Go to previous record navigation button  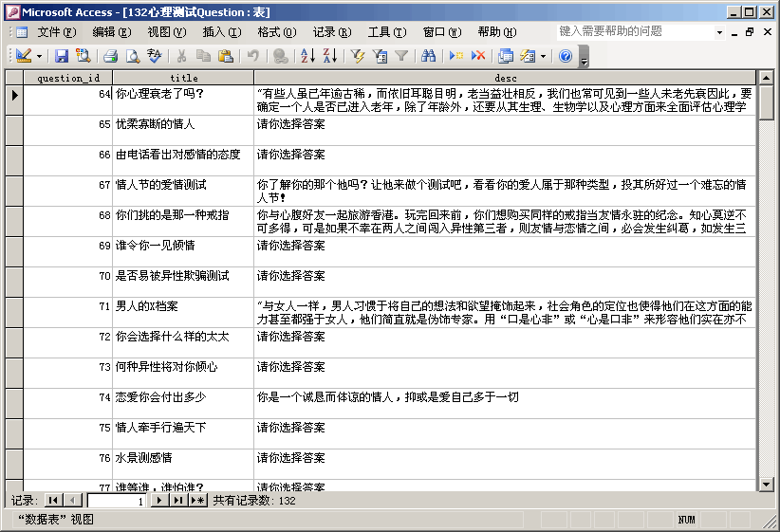73,500
